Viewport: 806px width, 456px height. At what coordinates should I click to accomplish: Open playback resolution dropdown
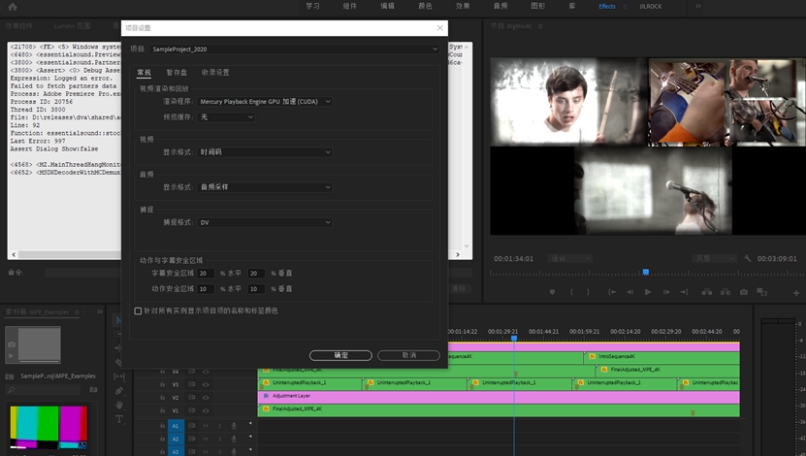coord(714,259)
